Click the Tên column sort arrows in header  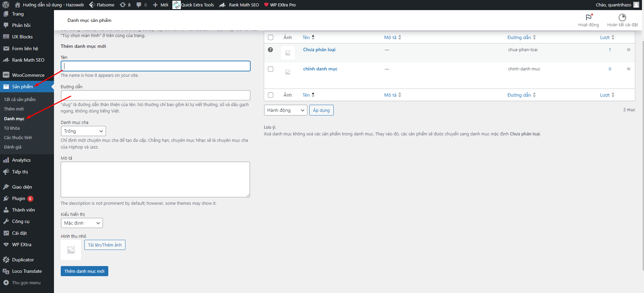(x=313, y=37)
